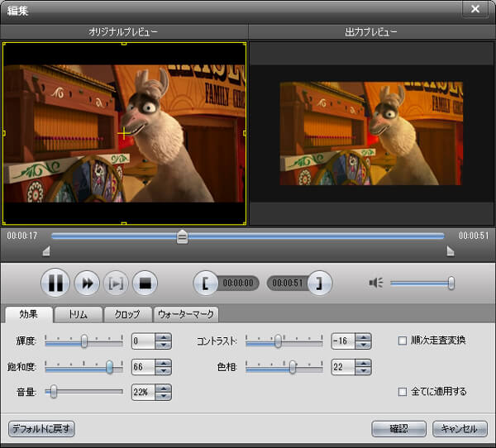Click the キャンセル button
Image resolution: width=496 pixels, height=448 pixels.
coord(460,429)
